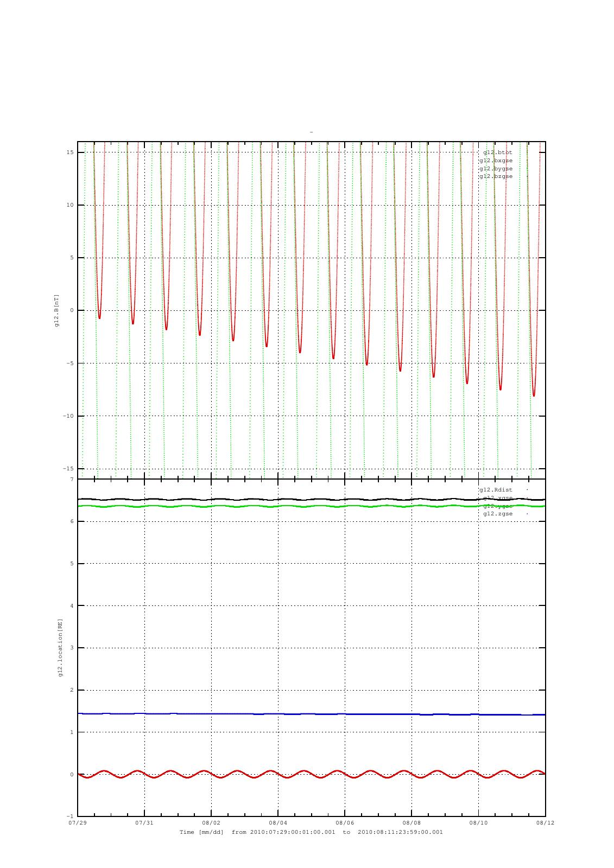Screen dimensions: 614x868
Task: Click the 6 tick on location axis
Action: [x=72, y=521]
